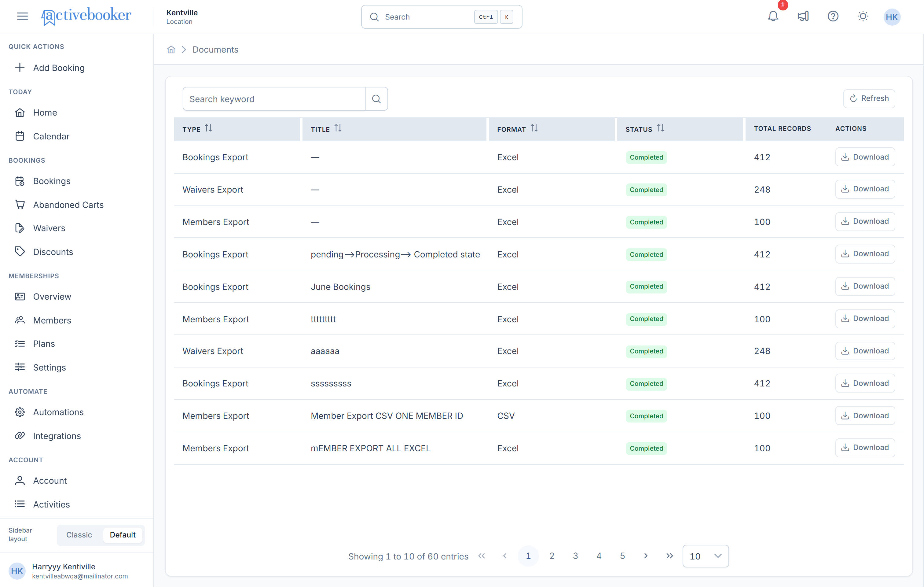Image resolution: width=924 pixels, height=587 pixels.
Task: Open Account in the sidebar
Action: coord(41,481)
